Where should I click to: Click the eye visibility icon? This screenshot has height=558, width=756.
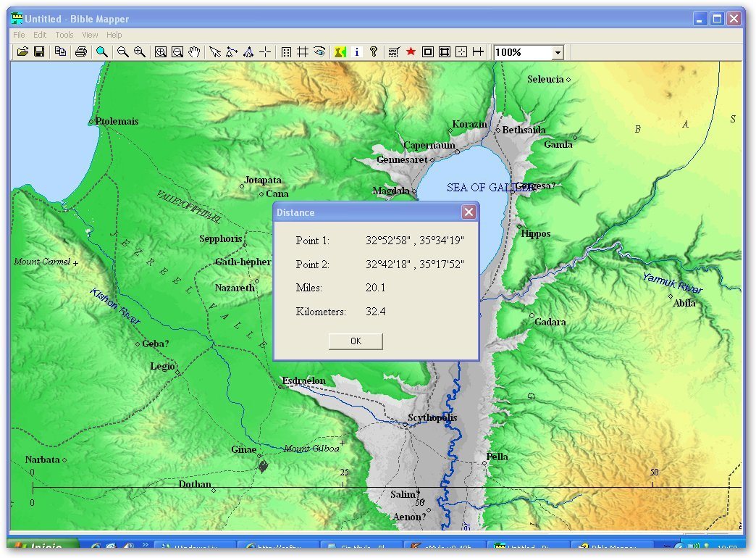[319, 51]
